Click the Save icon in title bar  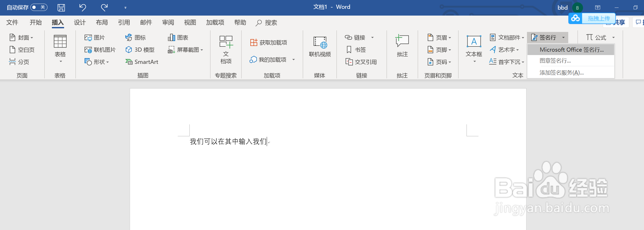[61, 8]
